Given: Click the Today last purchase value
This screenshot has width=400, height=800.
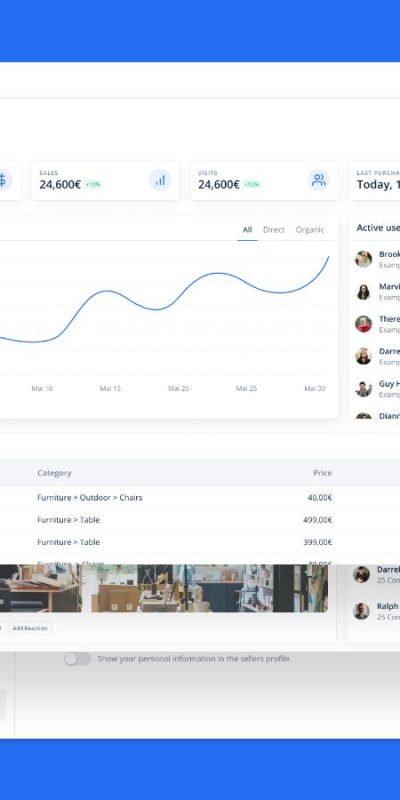Looking at the screenshot, I should point(378,185).
